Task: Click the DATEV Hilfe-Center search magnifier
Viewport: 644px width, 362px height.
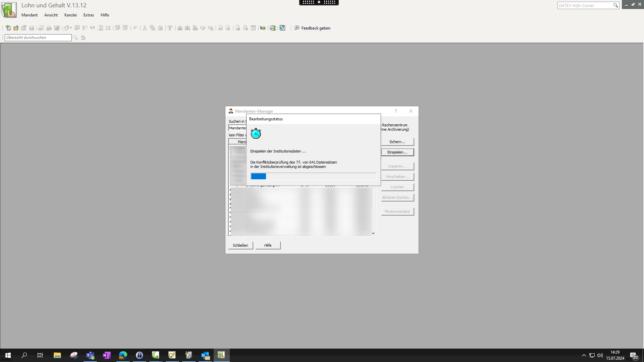Action: pos(615,5)
